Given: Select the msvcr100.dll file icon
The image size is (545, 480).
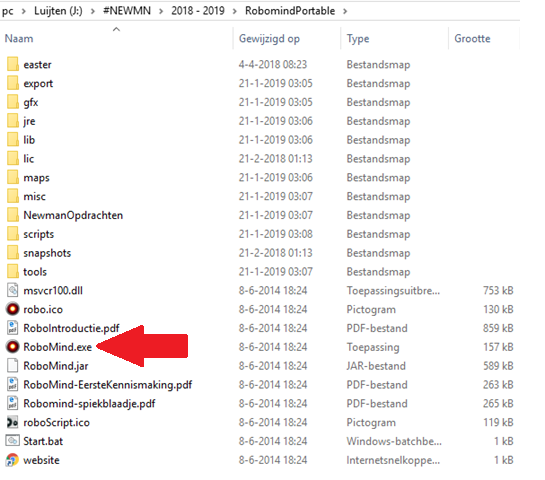Looking at the screenshot, I should (13, 291).
